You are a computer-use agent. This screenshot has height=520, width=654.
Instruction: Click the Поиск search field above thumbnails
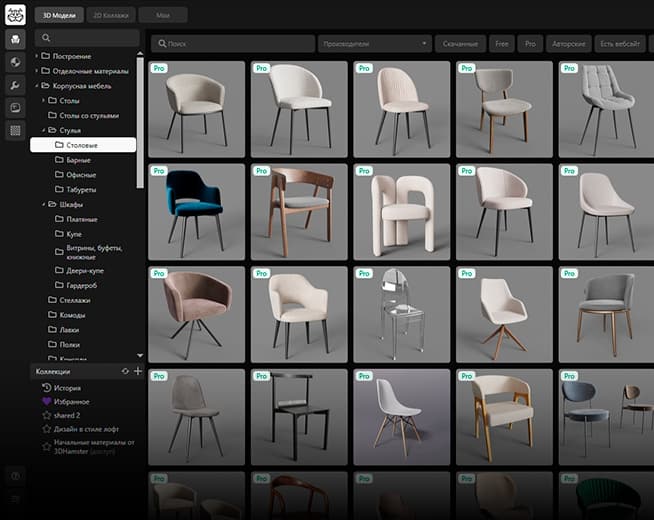pyautogui.click(x=230, y=44)
